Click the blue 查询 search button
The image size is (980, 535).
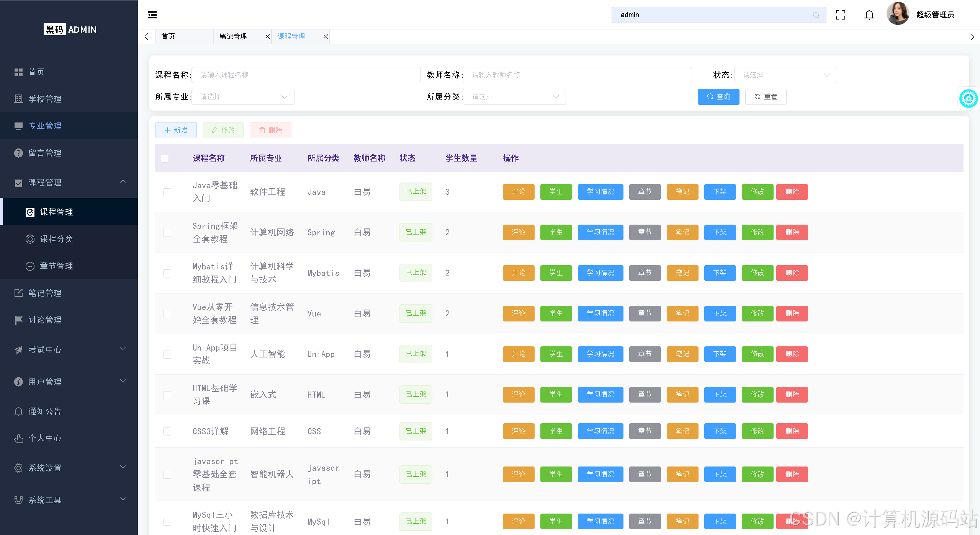coord(718,97)
